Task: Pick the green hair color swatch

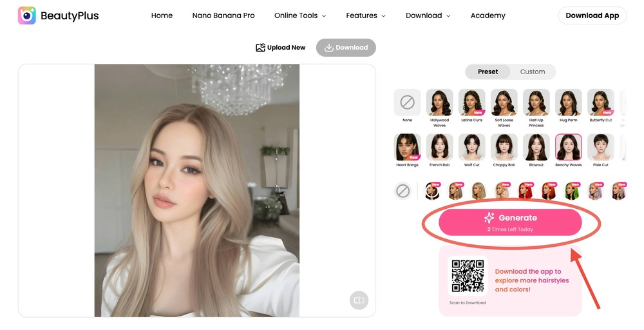Action: 572,191
